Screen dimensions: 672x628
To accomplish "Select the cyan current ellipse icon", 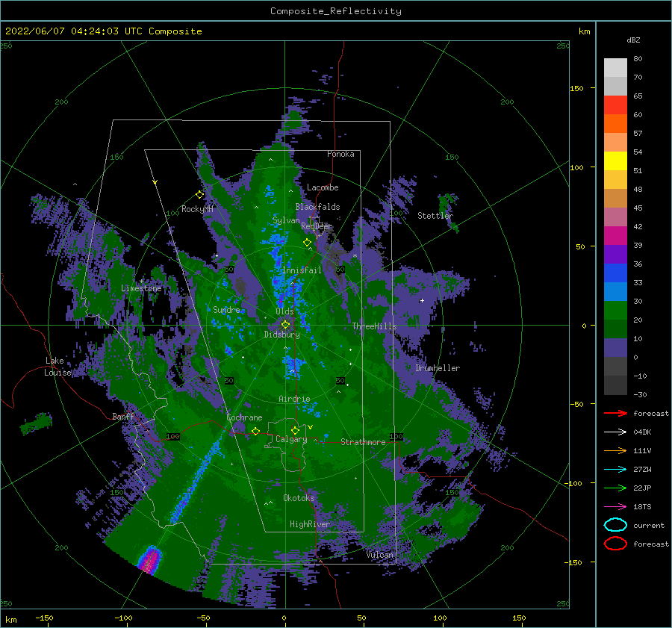I will (x=615, y=525).
